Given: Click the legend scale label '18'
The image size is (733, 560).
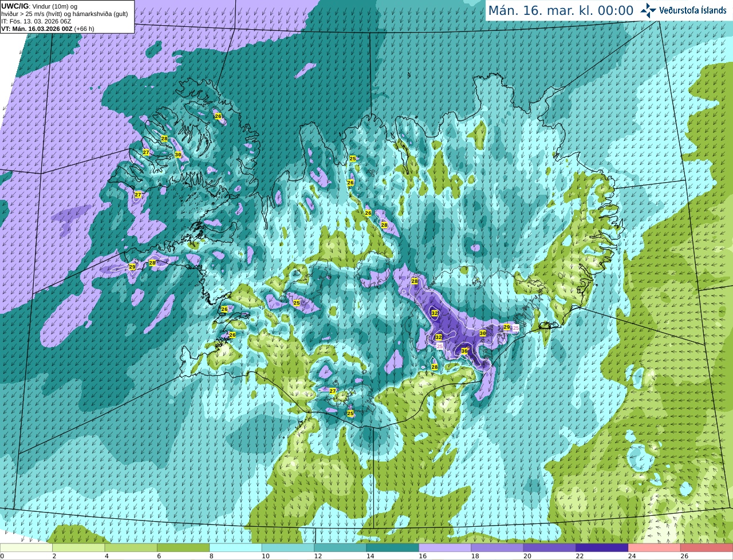Looking at the screenshot, I should (x=475, y=556).
